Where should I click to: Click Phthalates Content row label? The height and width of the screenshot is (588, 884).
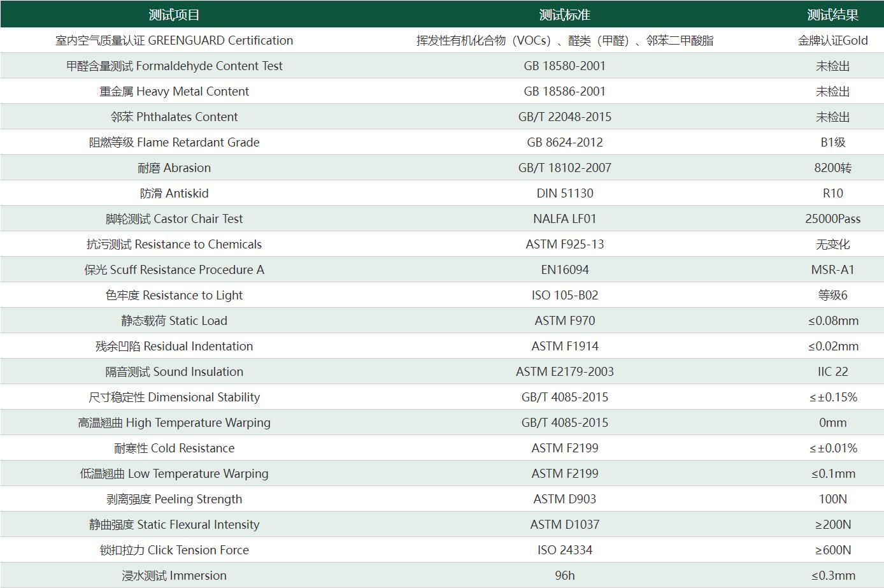pos(174,117)
